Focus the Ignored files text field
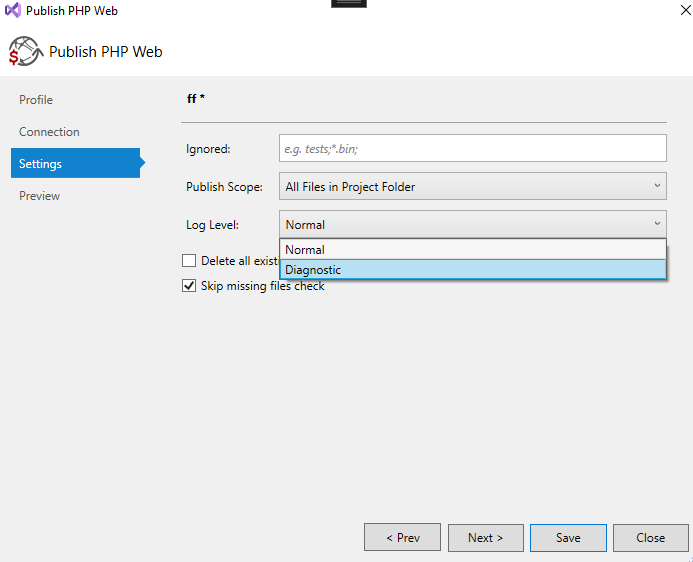The width and height of the screenshot is (693, 562). point(473,149)
